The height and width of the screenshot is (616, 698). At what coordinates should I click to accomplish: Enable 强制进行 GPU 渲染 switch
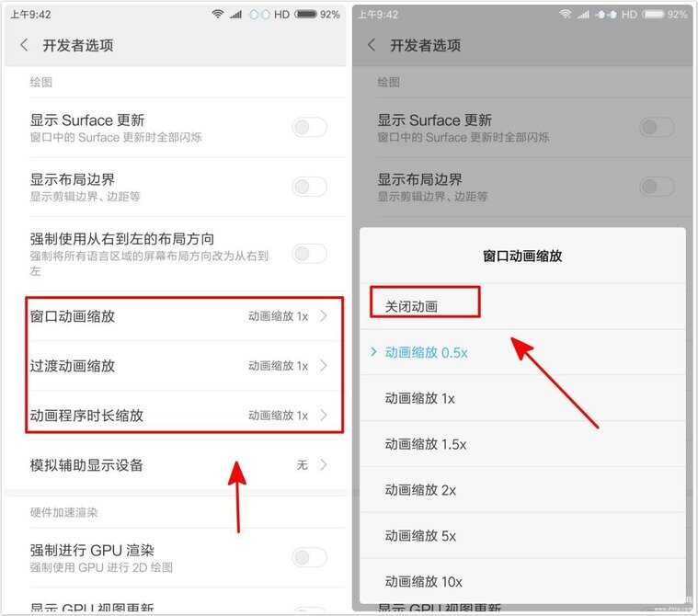(310, 557)
